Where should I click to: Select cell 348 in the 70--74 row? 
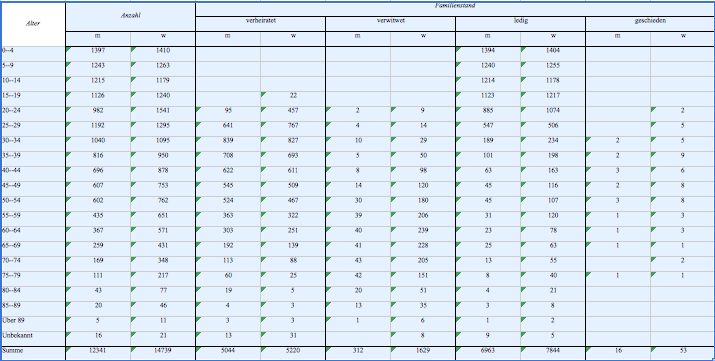(163, 264)
